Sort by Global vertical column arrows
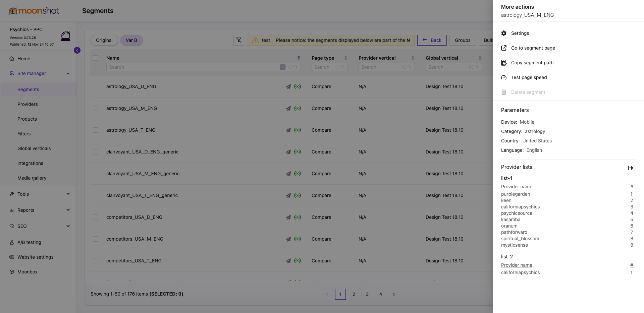 (480, 58)
